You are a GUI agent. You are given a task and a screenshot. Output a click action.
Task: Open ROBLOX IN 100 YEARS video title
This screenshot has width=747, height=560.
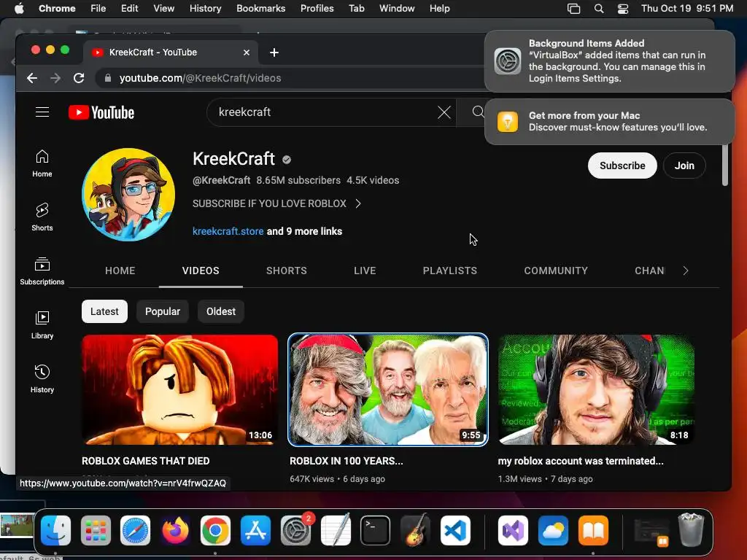[x=347, y=461]
